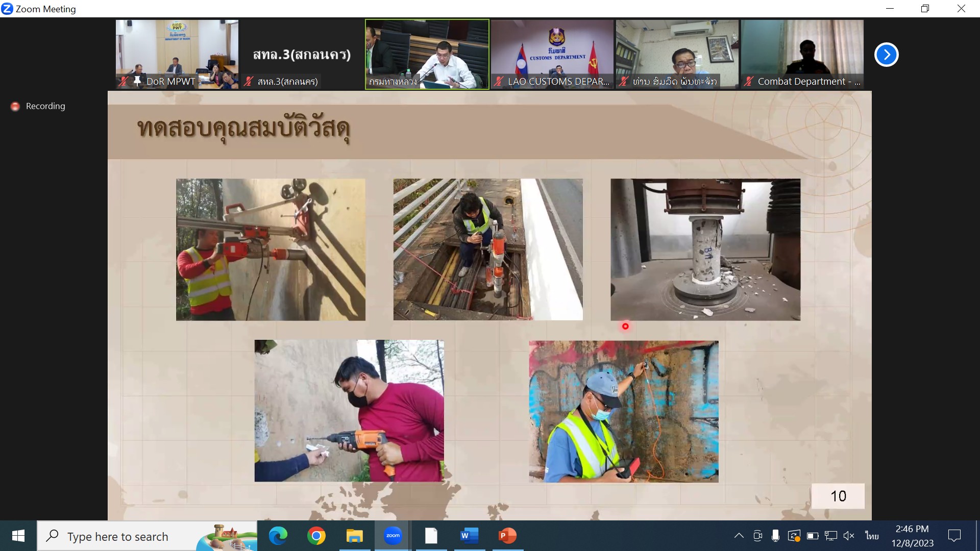
Task: Open Microsoft Edge from taskbar
Action: coord(278,536)
